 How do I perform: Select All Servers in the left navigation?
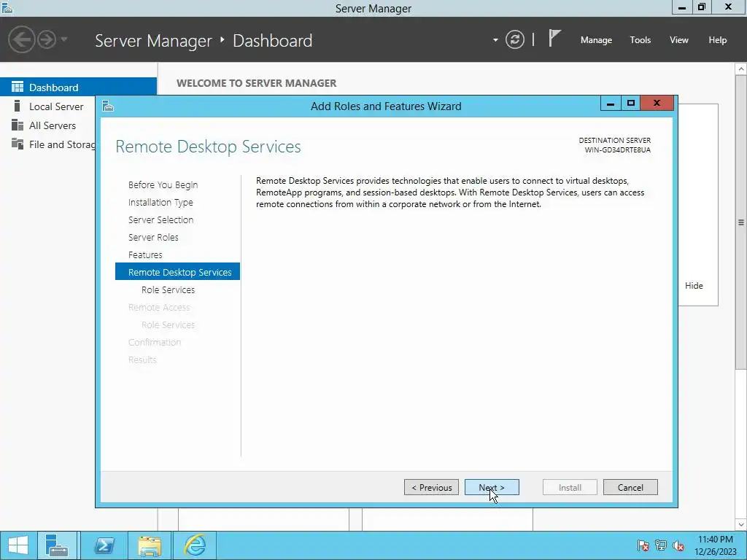point(47,125)
